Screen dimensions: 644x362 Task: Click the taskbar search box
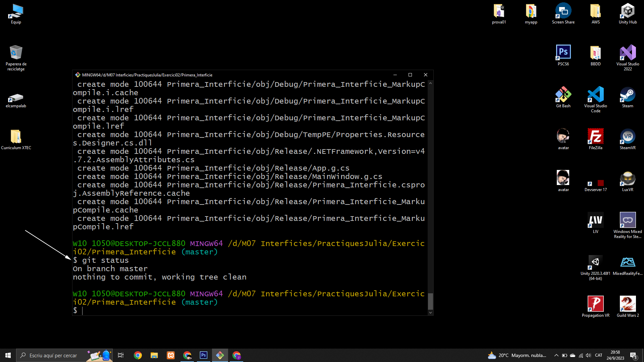point(54,355)
